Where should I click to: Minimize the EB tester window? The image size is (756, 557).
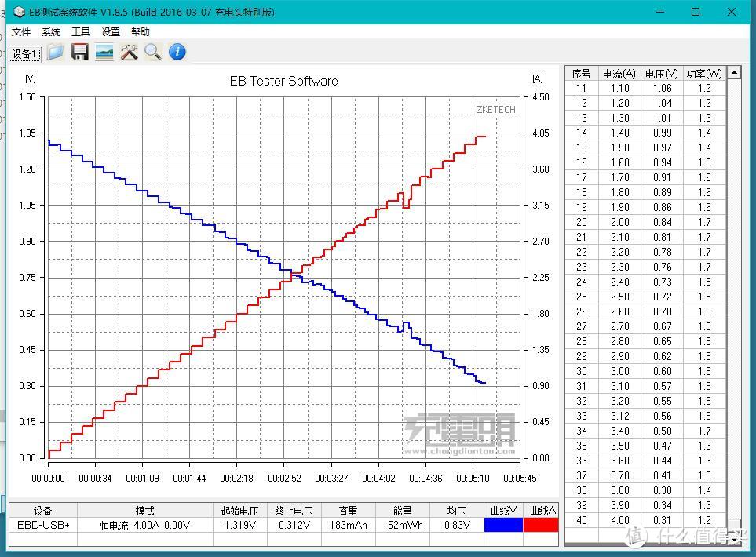pyautogui.click(x=660, y=12)
